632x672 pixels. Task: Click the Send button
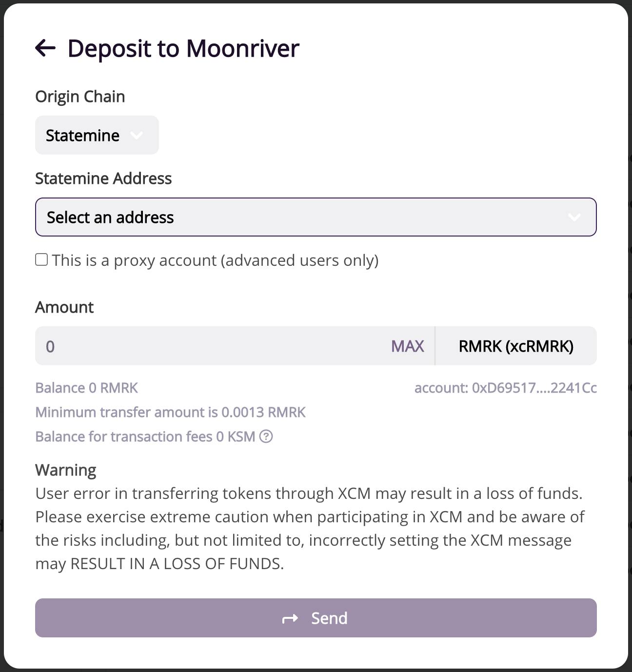pos(316,618)
